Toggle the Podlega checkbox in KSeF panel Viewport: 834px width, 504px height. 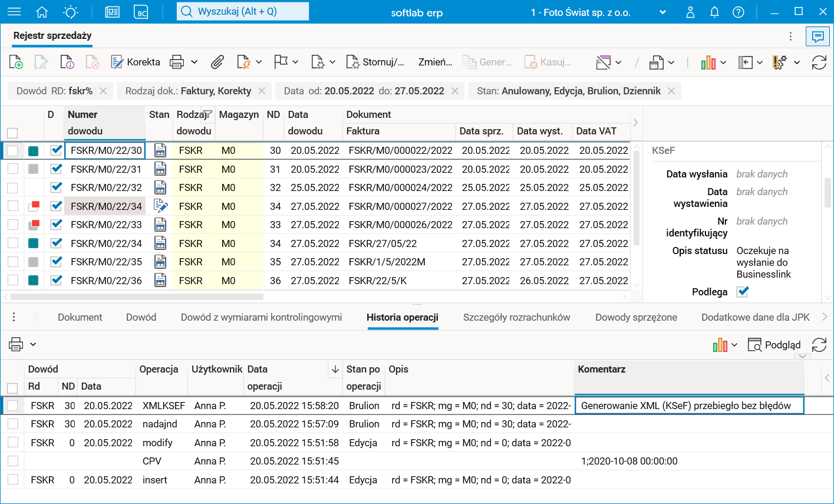click(743, 292)
